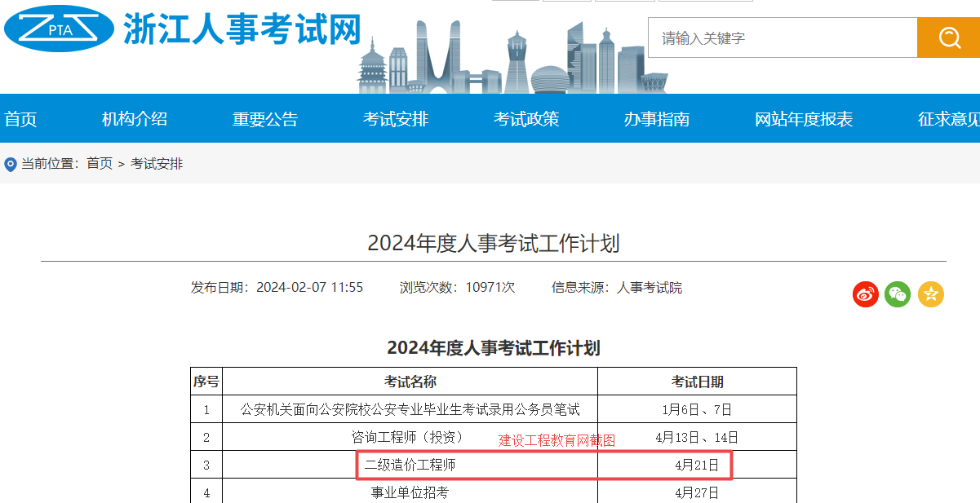Select the highlighted 二级造价工程师 table row
The image size is (980, 503).
pyautogui.click(x=545, y=465)
